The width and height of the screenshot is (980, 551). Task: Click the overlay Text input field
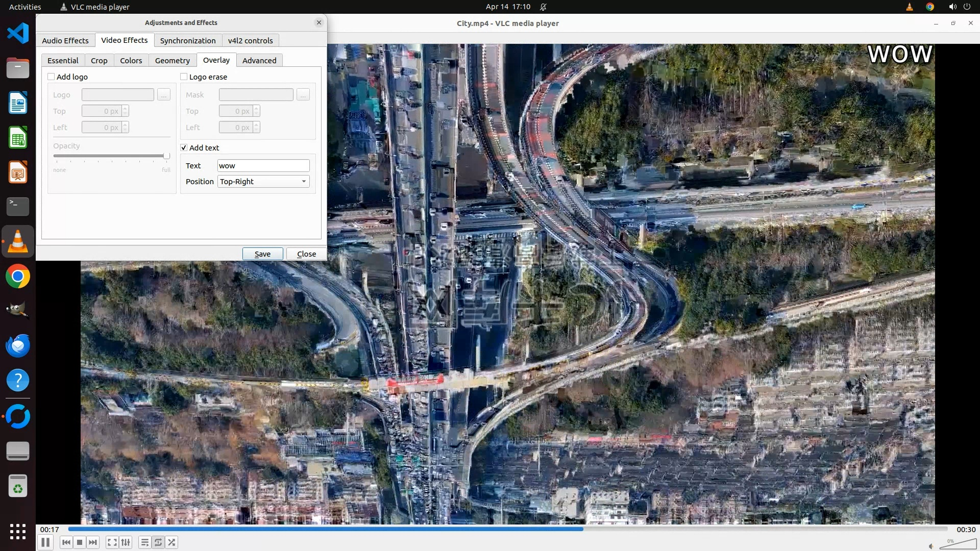[263, 166]
